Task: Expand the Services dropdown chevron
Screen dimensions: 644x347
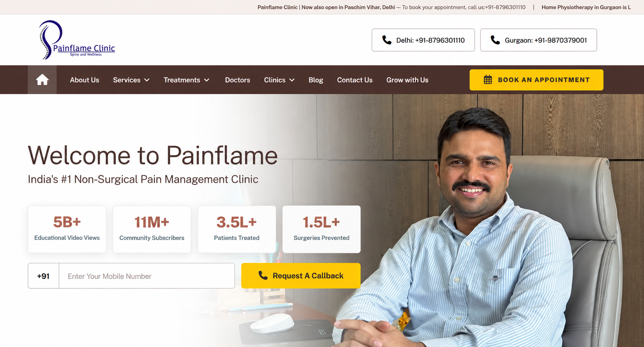Action: click(x=147, y=80)
